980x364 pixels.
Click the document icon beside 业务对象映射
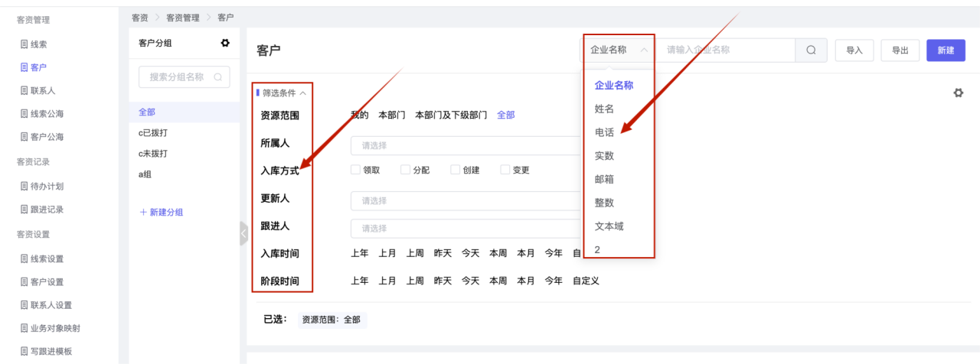tap(24, 328)
